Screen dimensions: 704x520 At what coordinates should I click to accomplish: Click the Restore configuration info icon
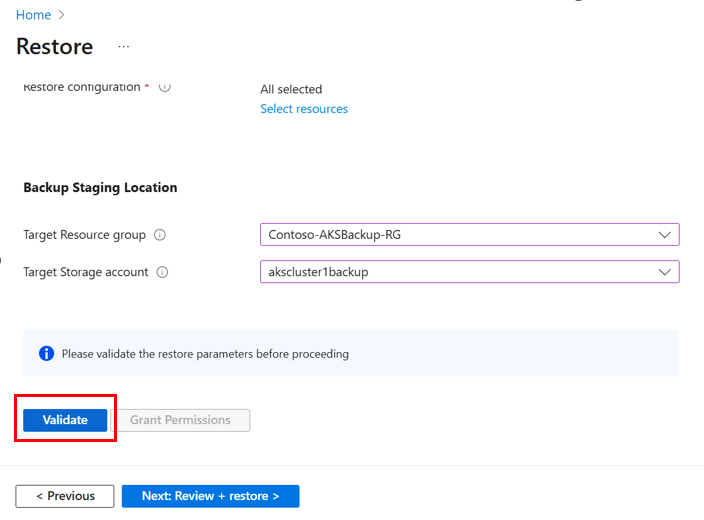[x=165, y=87]
